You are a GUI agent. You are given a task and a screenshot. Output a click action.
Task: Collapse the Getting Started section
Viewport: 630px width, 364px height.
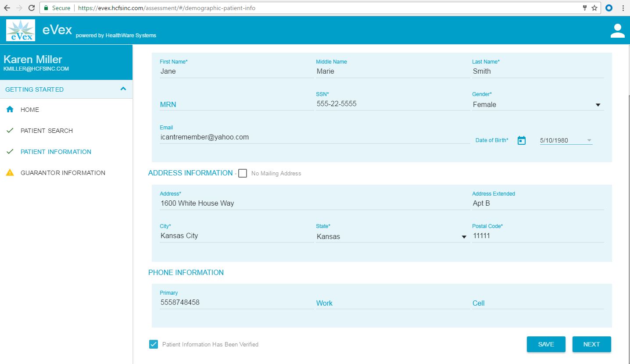[x=123, y=89]
